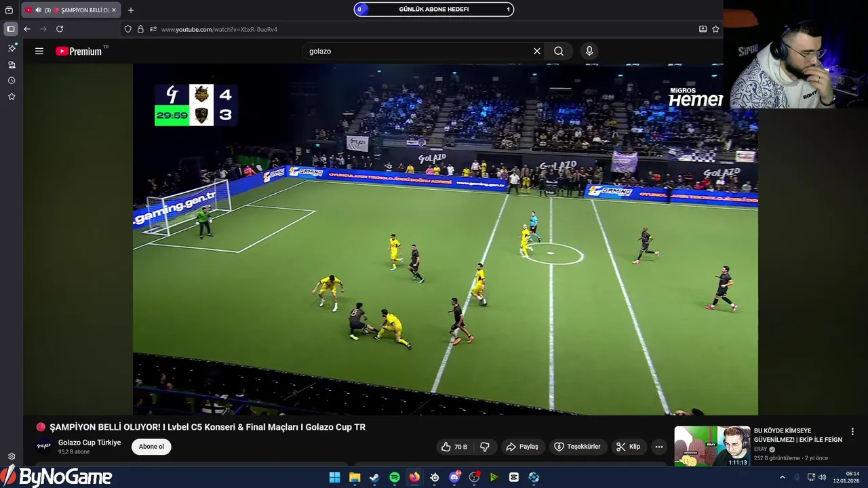Screen dimensions: 868x488
Task: Toggle the browser sidebar button
Action: tap(11, 29)
